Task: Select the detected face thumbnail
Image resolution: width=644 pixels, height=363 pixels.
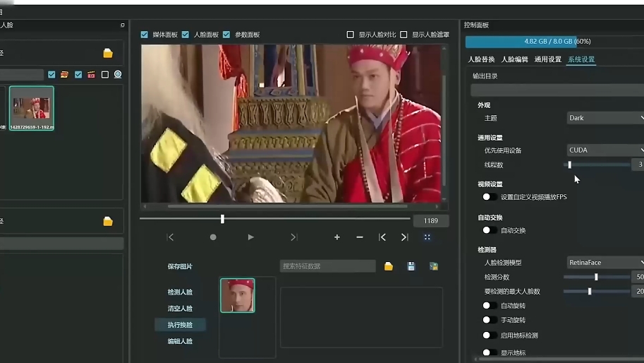Action: [238, 295]
